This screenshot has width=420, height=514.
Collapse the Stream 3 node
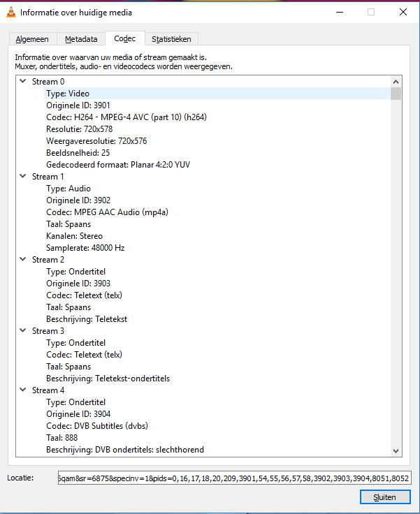coord(24,331)
